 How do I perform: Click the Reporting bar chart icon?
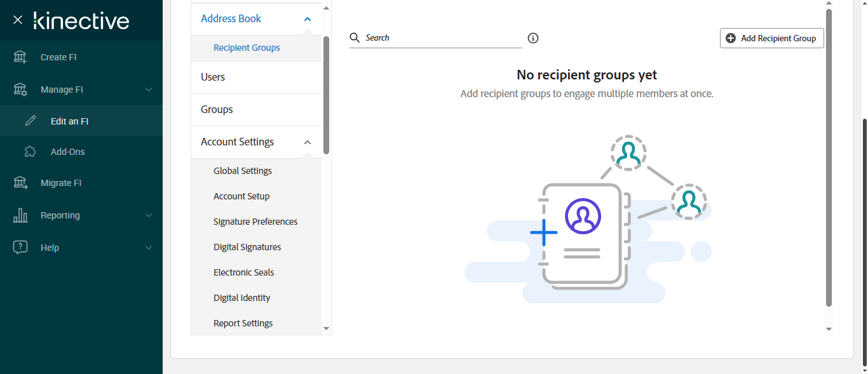click(20, 215)
